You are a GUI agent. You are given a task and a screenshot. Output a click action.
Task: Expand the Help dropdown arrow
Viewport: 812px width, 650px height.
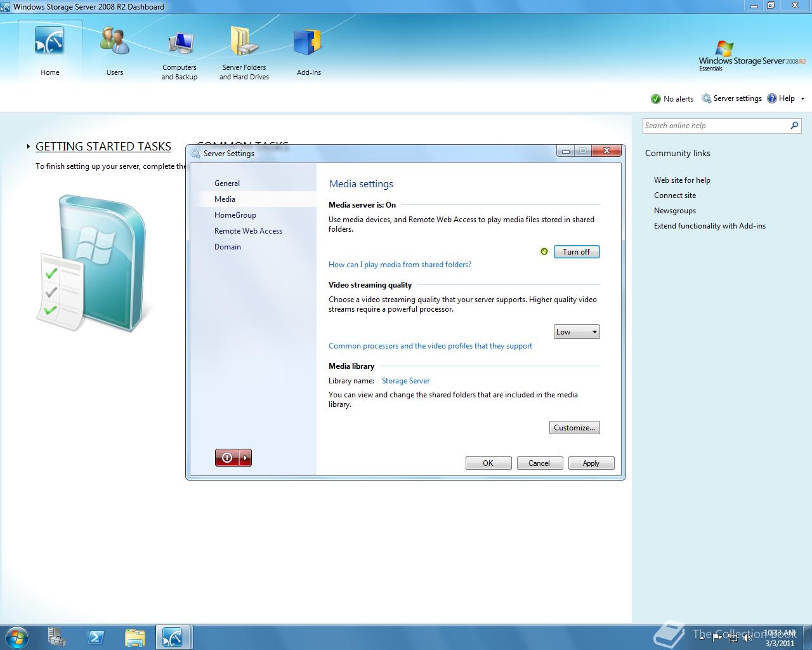[802, 98]
